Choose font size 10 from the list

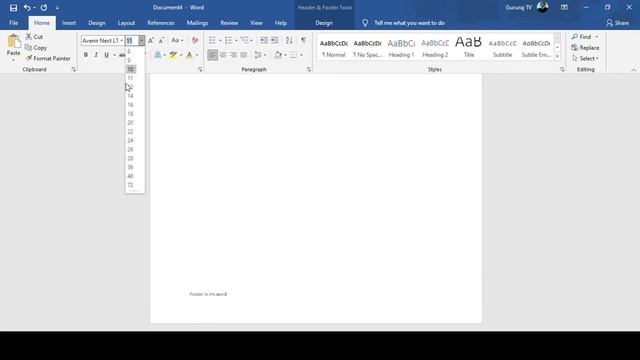pyautogui.click(x=131, y=69)
